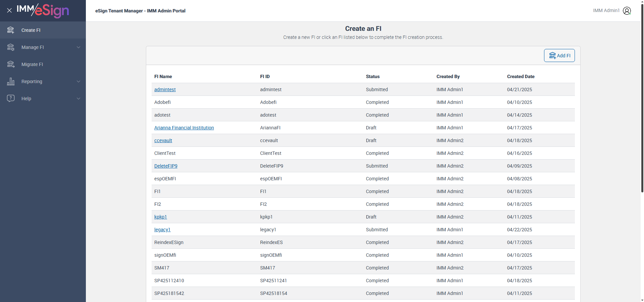The height and width of the screenshot is (302, 644).
Task: Click the Migrate FI arrow-bank icon
Action: [x=11, y=64]
